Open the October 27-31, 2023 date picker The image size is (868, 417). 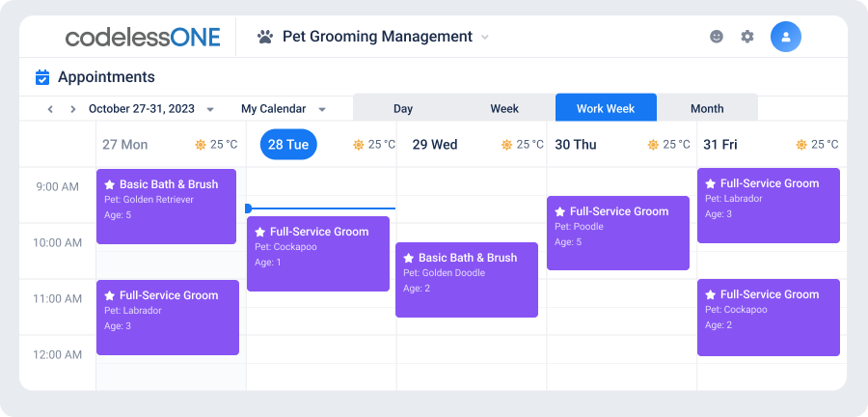(x=151, y=108)
